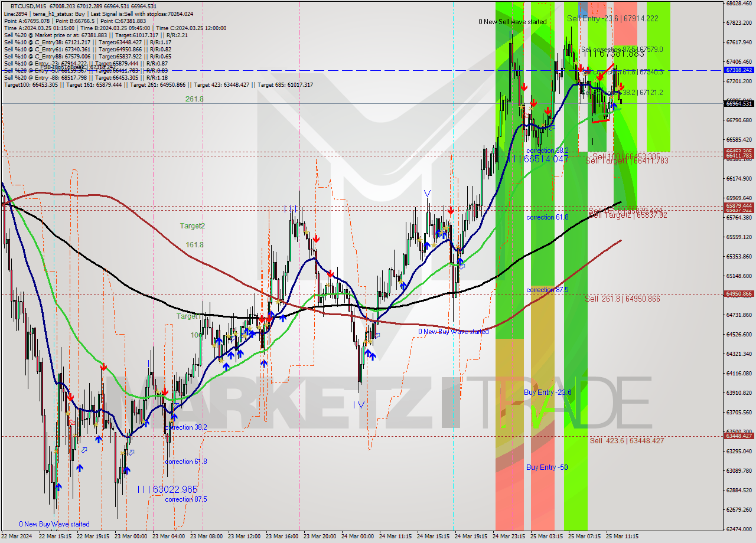Click the green '161.8' level label
The width and height of the screenshot is (756, 543).
coord(194,244)
